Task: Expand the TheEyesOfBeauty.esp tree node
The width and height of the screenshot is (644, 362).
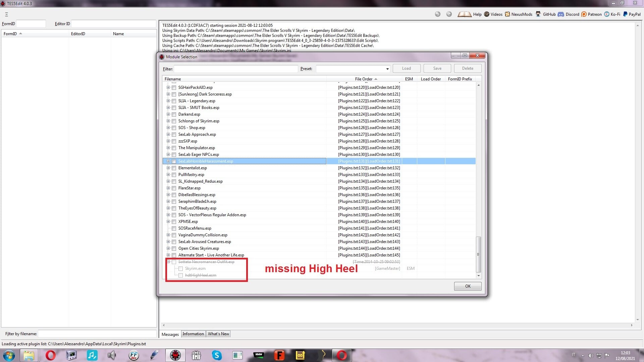Action: pos(168,208)
